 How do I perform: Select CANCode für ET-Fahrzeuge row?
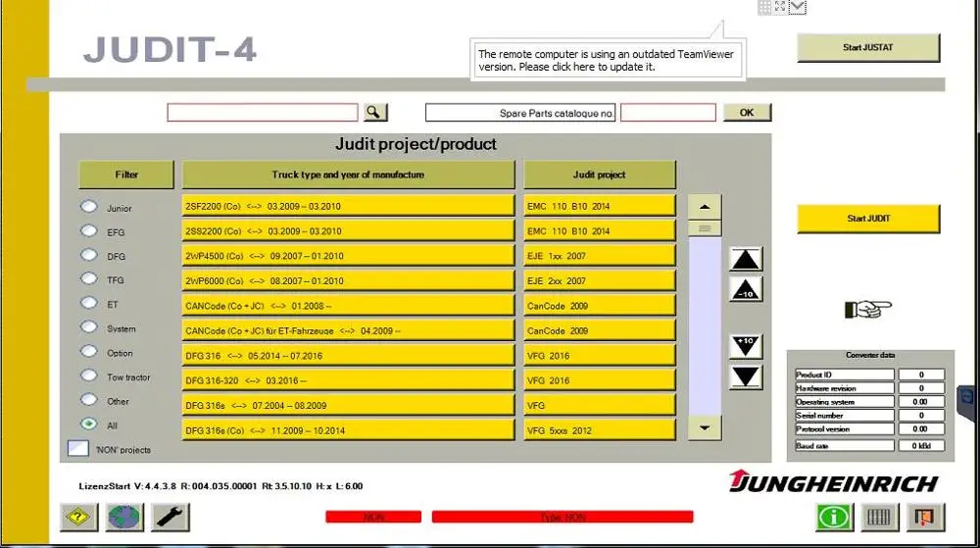(x=348, y=331)
